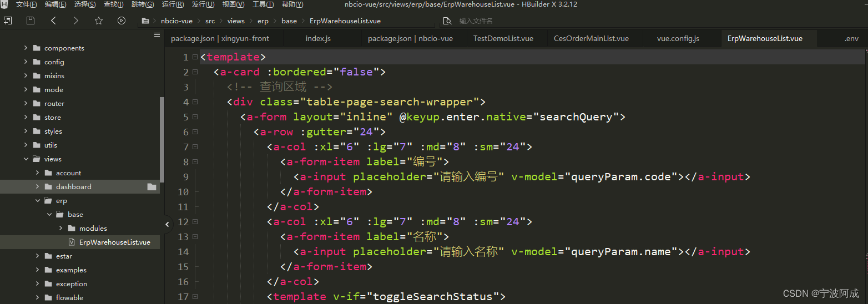
Task: Click base in breadcrumb path
Action: point(289,21)
